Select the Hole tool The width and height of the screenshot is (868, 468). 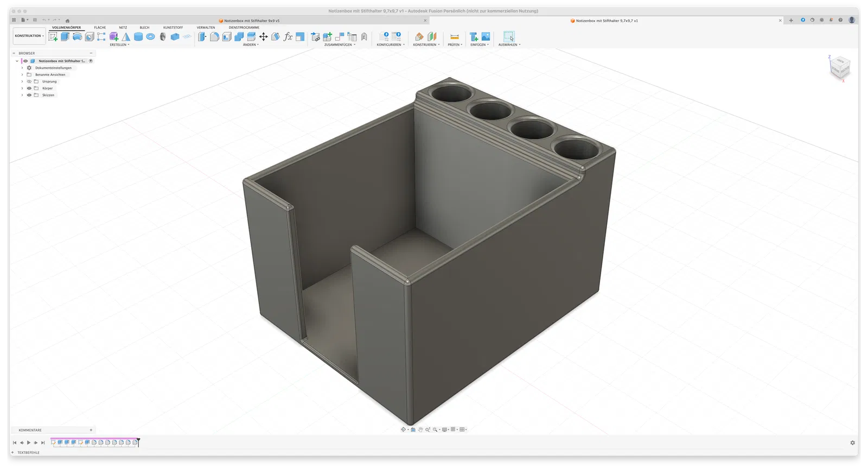point(90,36)
